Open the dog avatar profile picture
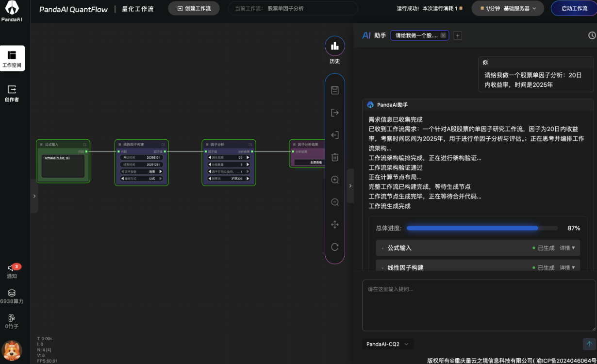 click(x=12, y=350)
